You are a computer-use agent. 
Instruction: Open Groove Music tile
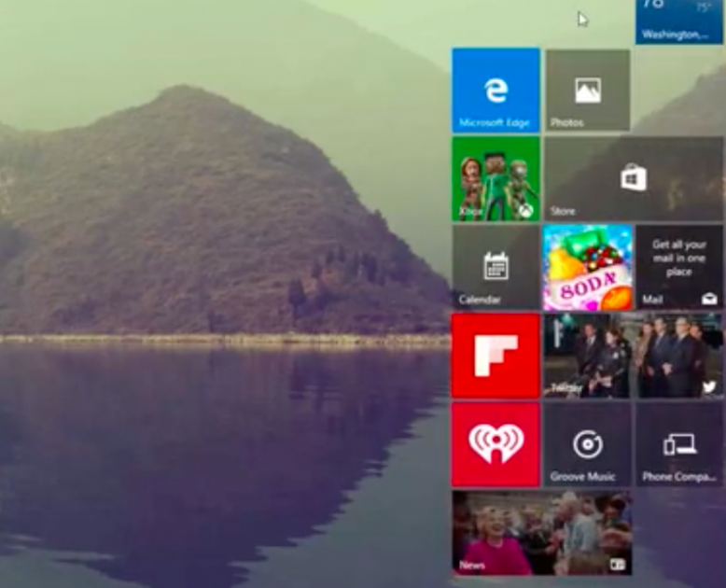[x=587, y=444]
